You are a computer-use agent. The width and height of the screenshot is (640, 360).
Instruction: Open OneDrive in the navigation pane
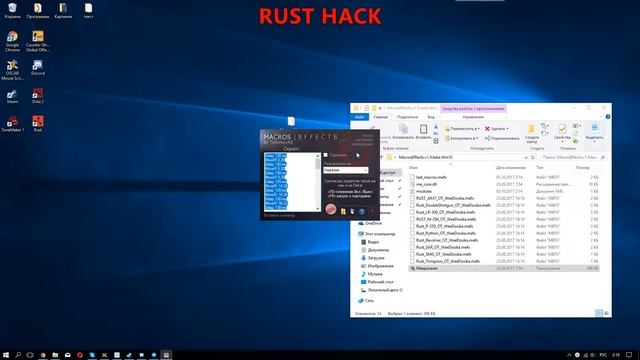(370, 223)
